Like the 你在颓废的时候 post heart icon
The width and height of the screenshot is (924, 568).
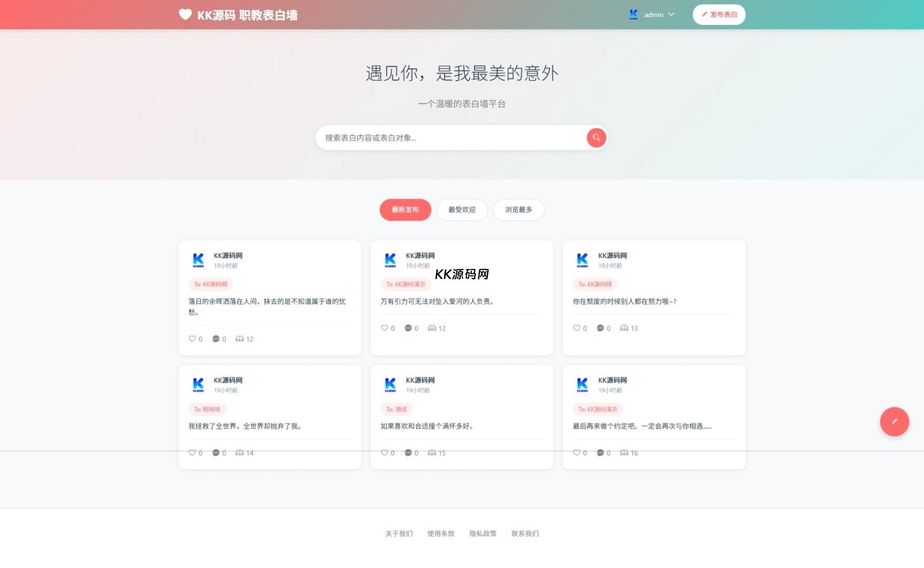click(x=577, y=328)
